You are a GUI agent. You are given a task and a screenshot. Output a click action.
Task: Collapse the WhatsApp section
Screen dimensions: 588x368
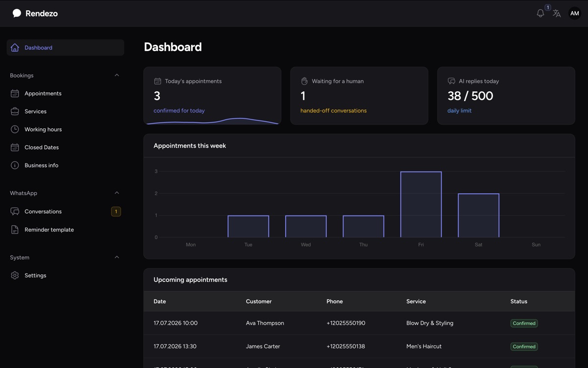pos(117,193)
